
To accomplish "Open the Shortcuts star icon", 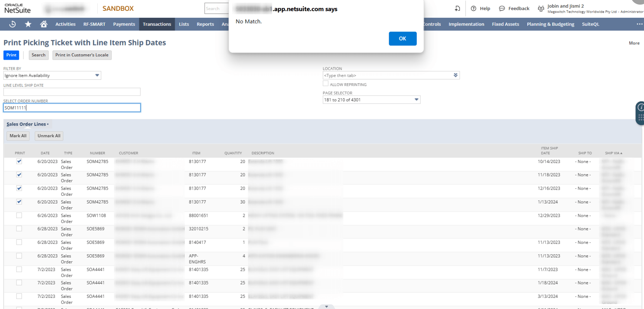I will pos(28,24).
